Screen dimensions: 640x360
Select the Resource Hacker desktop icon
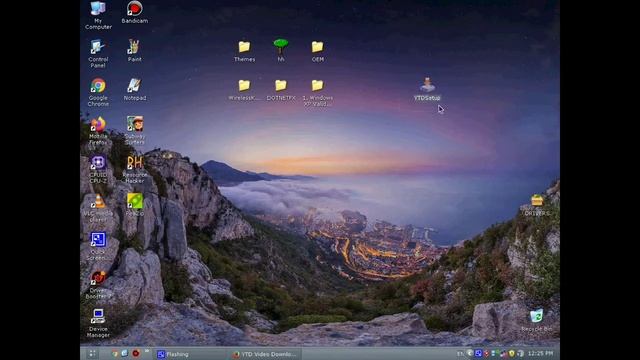[135, 169]
